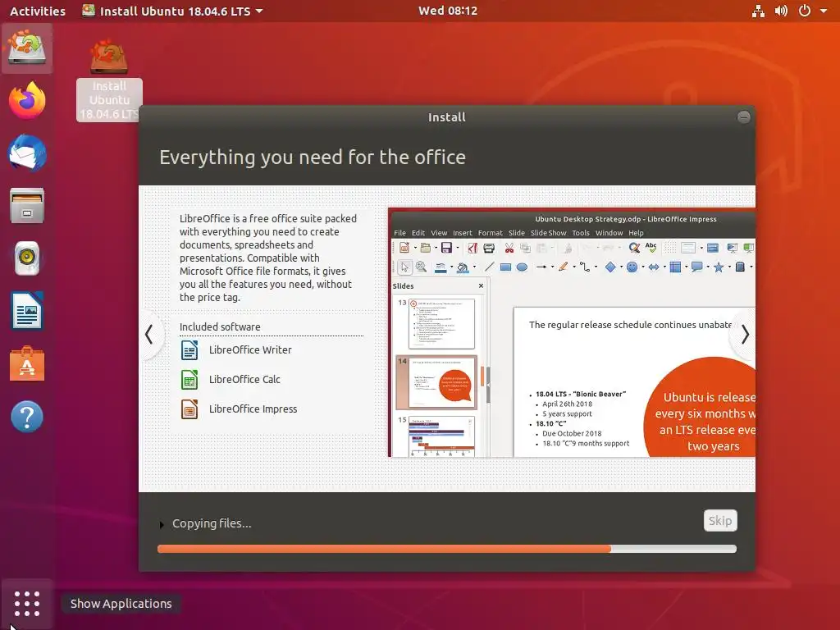Open the system menu dropdown arrow
The height and width of the screenshot is (630, 840).
(x=824, y=11)
